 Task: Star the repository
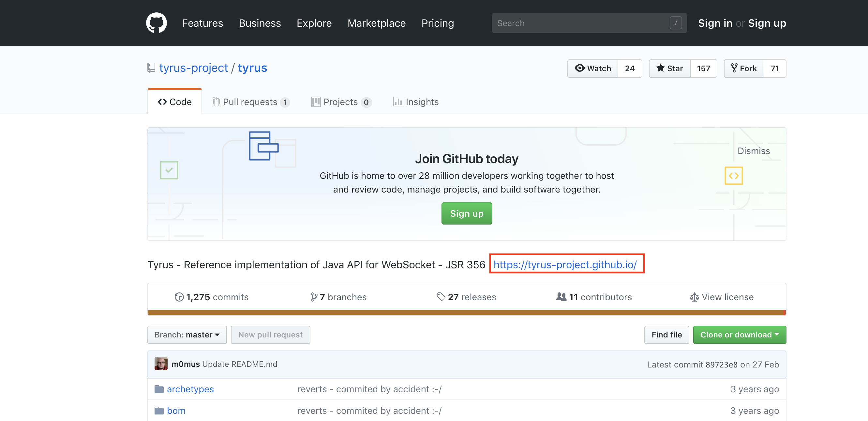pyautogui.click(x=669, y=69)
